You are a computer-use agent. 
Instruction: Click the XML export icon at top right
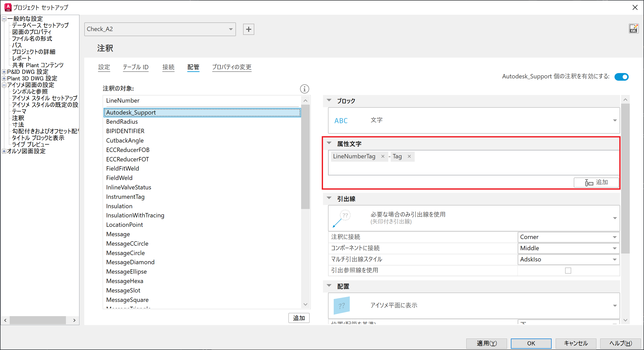click(x=634, y=29)
